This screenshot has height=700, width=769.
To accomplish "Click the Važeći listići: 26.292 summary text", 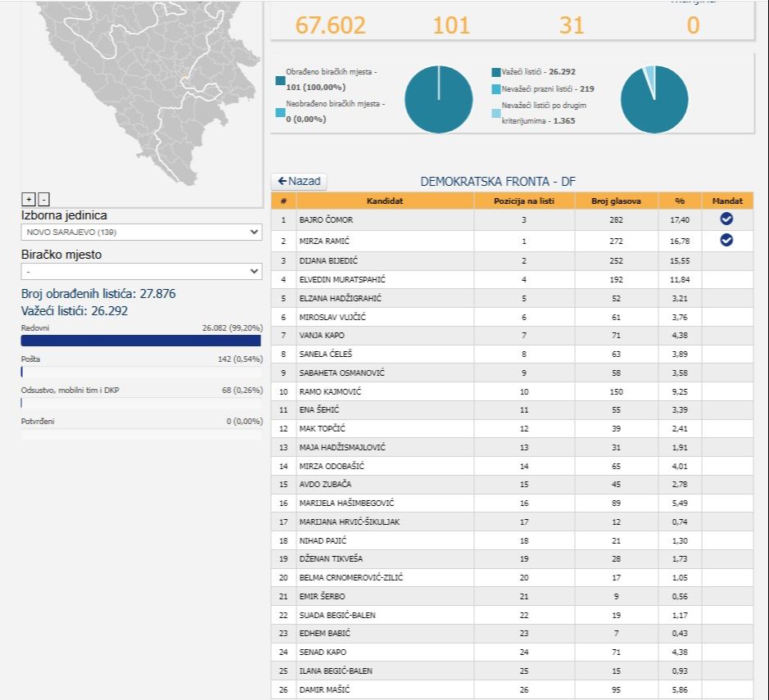I will pos(75,311).
